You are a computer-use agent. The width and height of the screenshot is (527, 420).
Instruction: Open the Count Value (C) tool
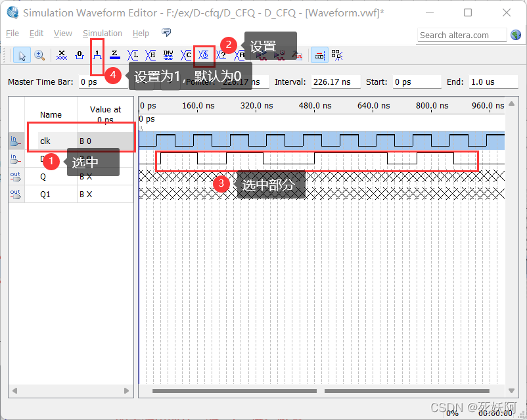click(186, 55)
